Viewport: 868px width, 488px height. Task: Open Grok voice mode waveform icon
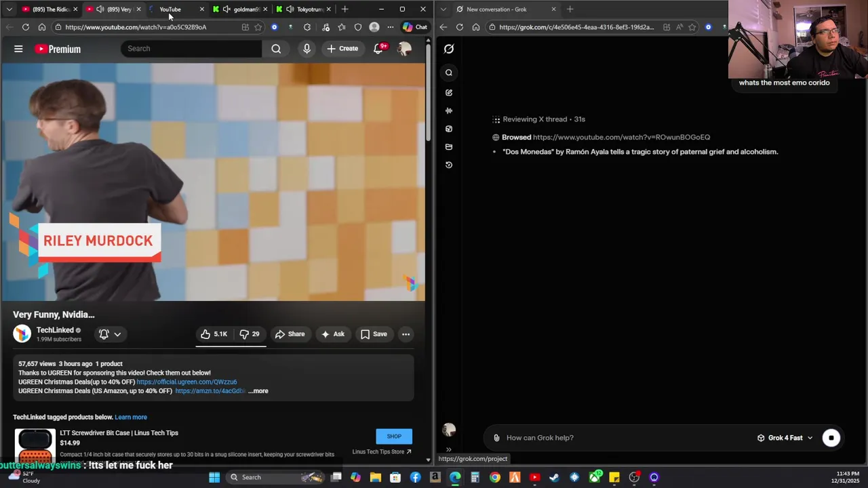[449, 110]
